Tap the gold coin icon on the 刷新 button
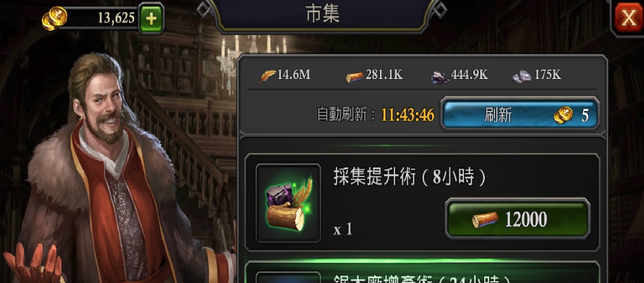This screenshot has height=283, width=644. point(563,115)
